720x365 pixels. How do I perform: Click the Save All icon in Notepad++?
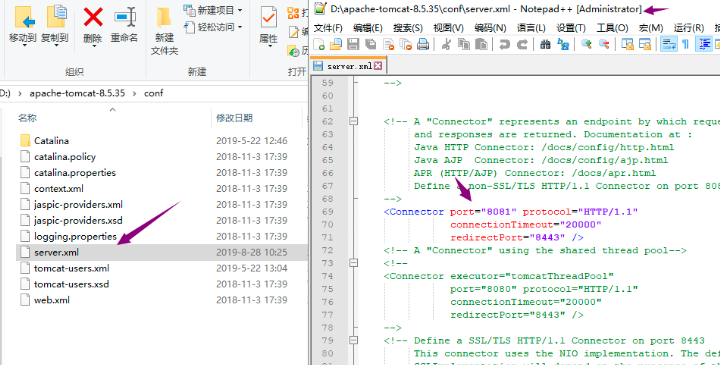(x=370, y=45)
